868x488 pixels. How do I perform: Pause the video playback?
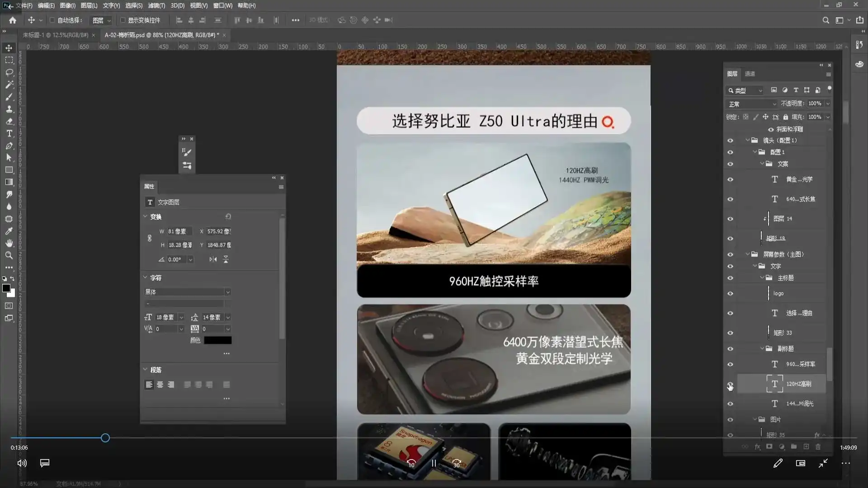pos(434,463)
